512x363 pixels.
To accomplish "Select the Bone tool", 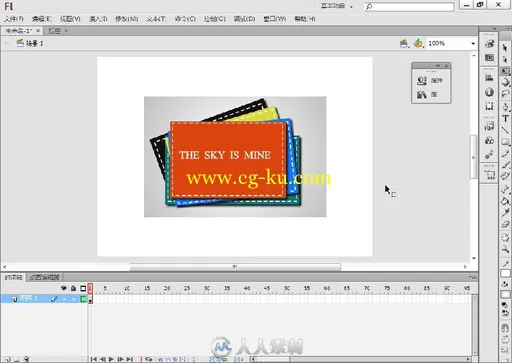I will point(505,189).
